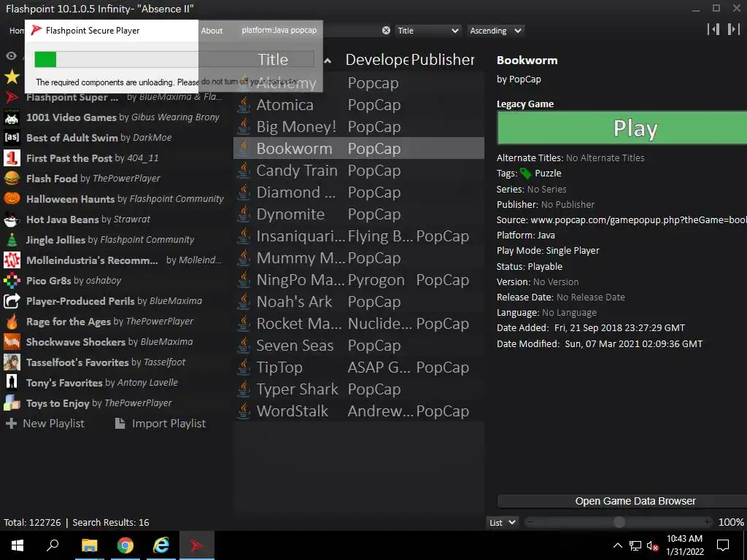Collapse the left sidebar toggle icon
This screenshot has width=747, height=560.
[x=713, y=29]
